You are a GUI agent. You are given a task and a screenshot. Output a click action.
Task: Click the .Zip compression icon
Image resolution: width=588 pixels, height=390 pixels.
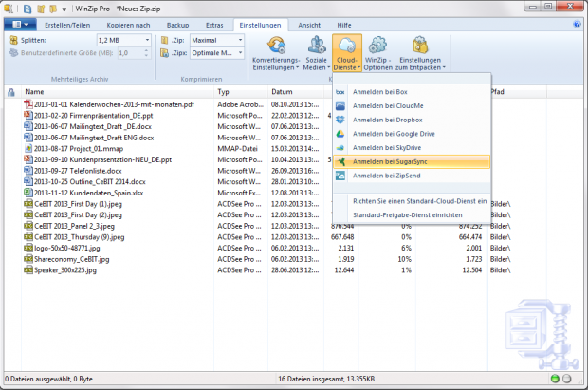[x=164, y=40]
